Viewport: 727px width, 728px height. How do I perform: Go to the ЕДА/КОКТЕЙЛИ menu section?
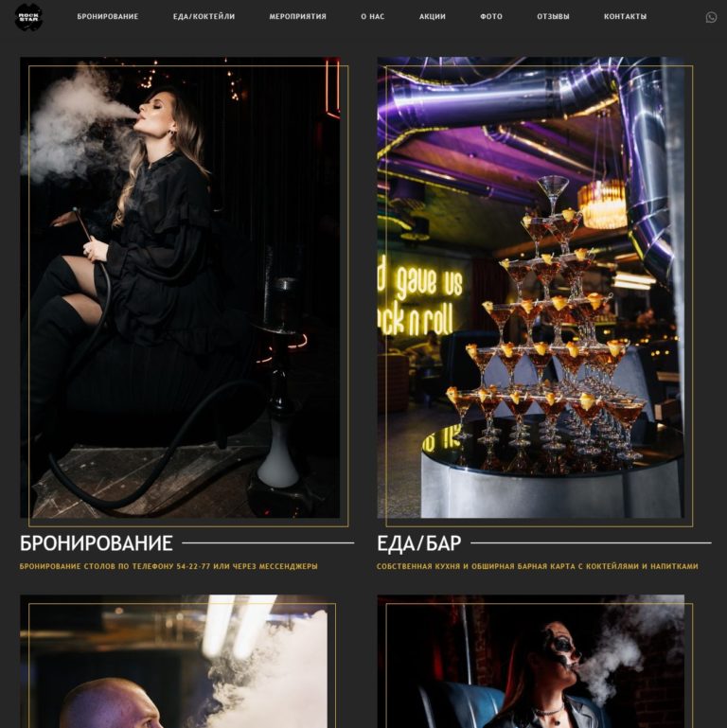(204, 16)
